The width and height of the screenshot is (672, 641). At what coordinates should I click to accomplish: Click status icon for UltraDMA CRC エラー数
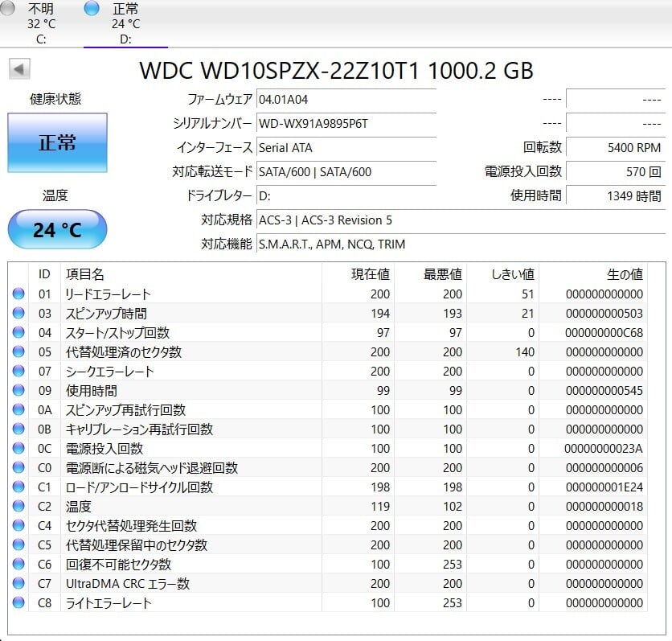pyautogui.click(x=18, y=584)
